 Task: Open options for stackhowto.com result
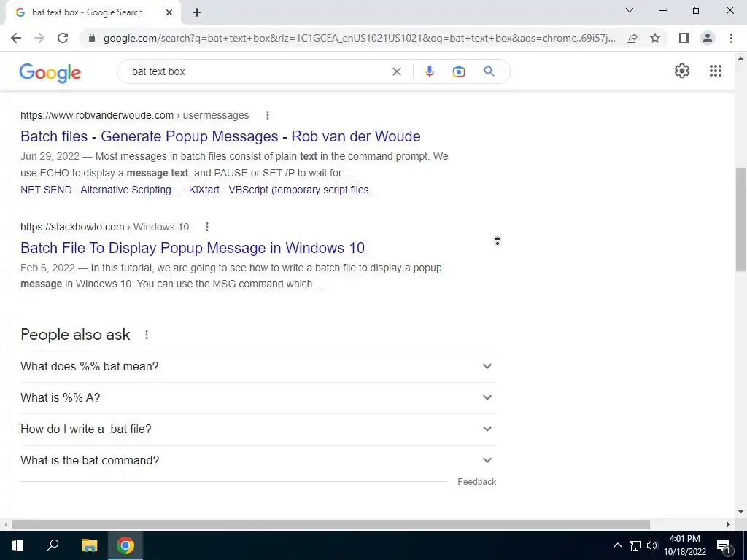point(206,227)
